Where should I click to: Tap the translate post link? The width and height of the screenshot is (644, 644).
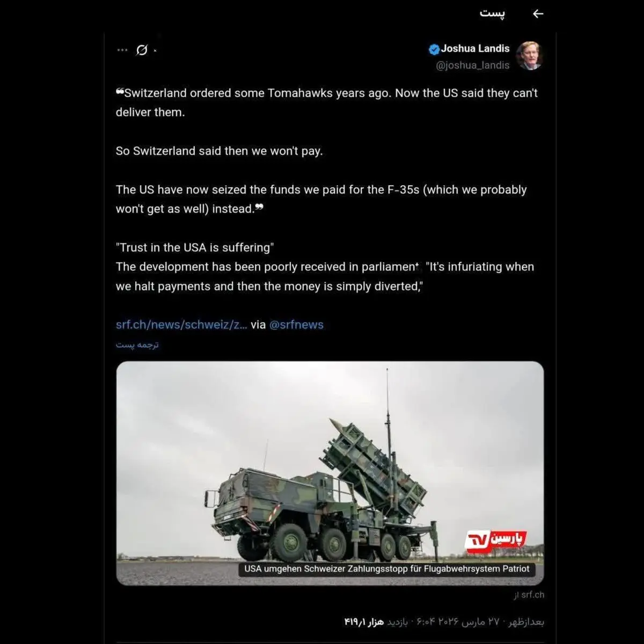137,345
